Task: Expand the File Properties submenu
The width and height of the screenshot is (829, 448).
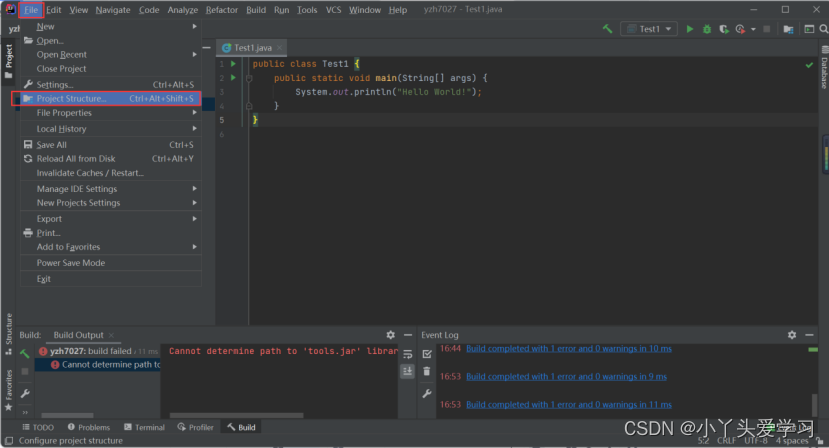Action: point(111,113)
